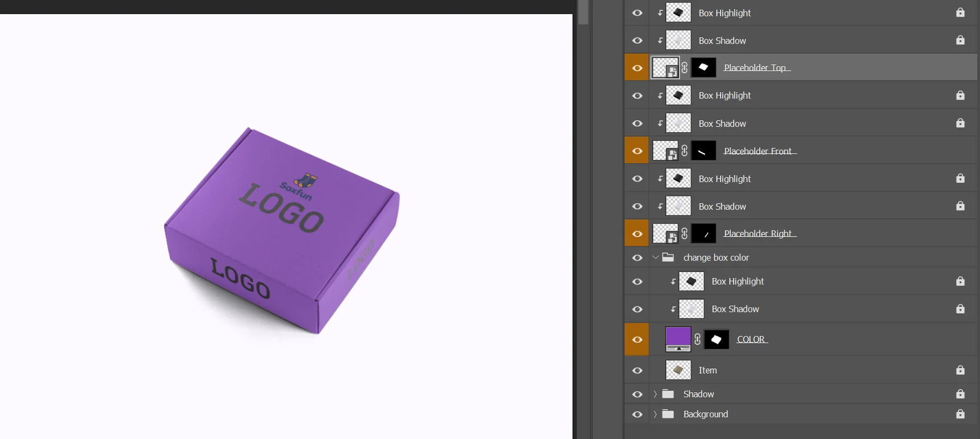Select the "COLOR" layer name

(752, 339)
